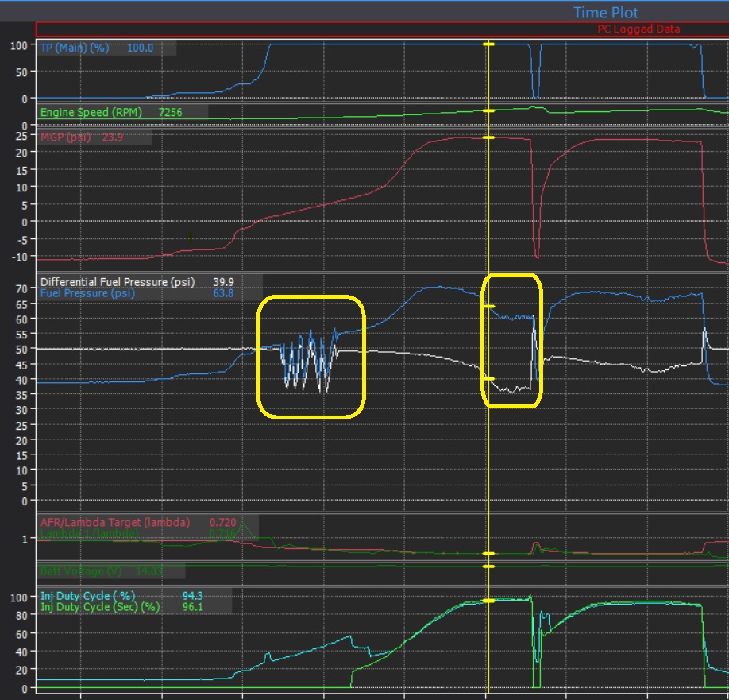Select the Differential Fuel Pressure (psi) label

pos(118,282)
